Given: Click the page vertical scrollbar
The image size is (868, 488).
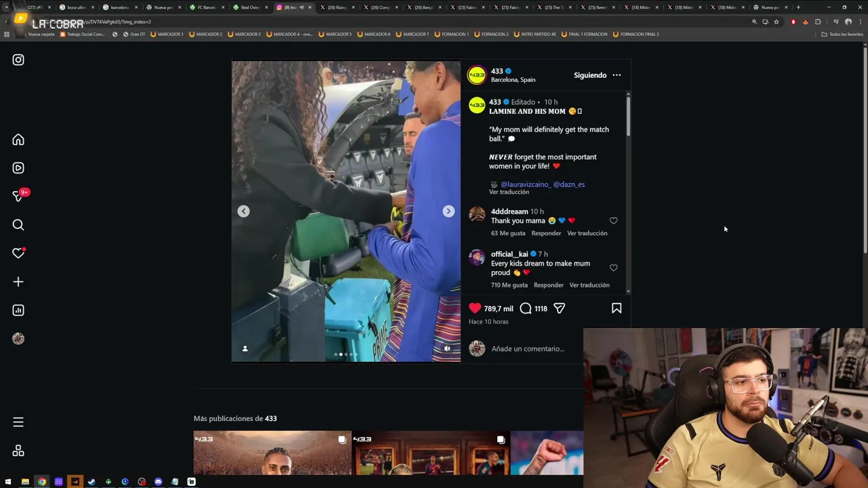Looking at the screenshot, I should coord(865,149).
